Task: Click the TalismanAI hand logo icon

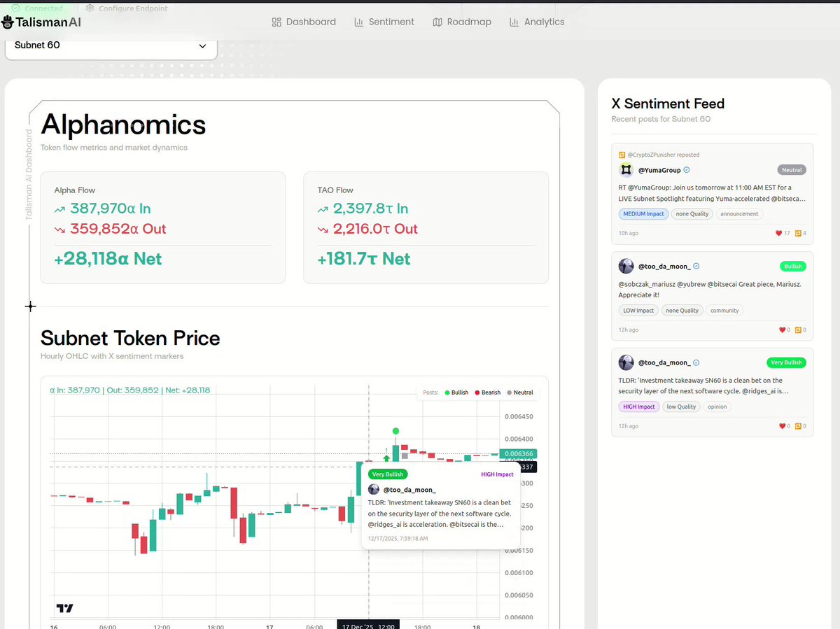Action: tap(8, 22)
